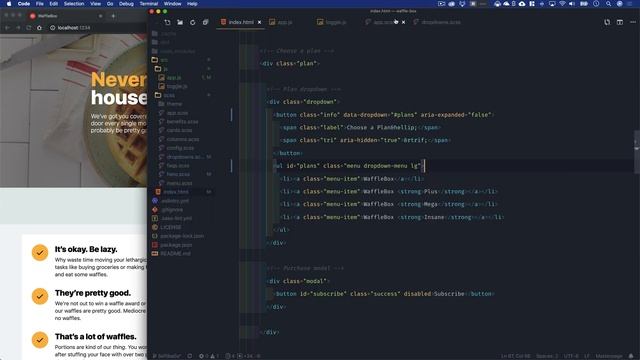The image size is (640, 360).
Task: Open Spotlight search in menu bar
Action: click(608, 4)
